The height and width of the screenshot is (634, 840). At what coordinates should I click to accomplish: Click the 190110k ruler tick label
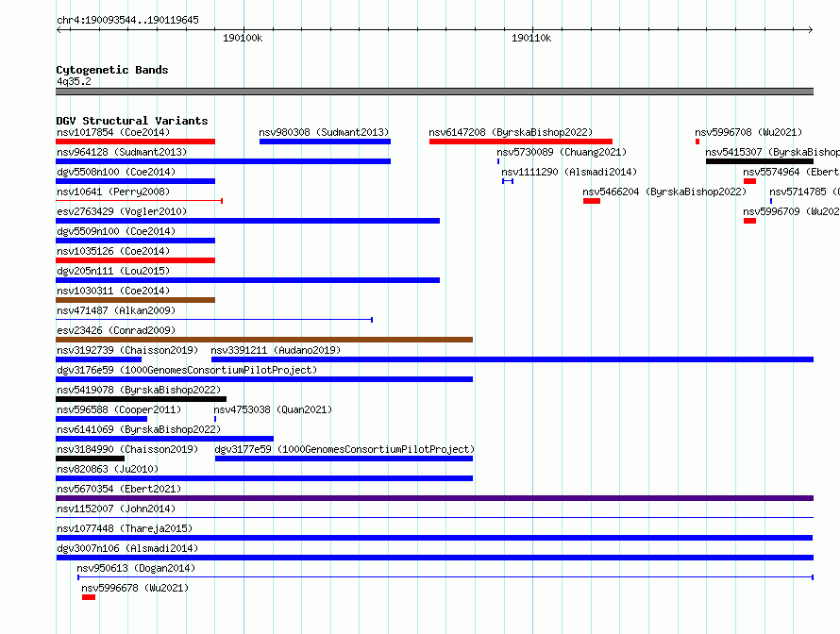(531, 38)
